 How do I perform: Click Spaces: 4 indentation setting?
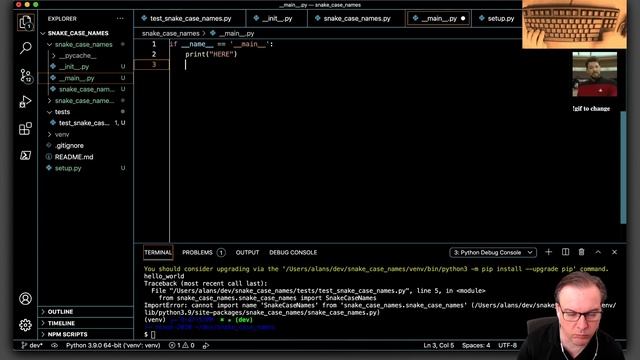476,345
